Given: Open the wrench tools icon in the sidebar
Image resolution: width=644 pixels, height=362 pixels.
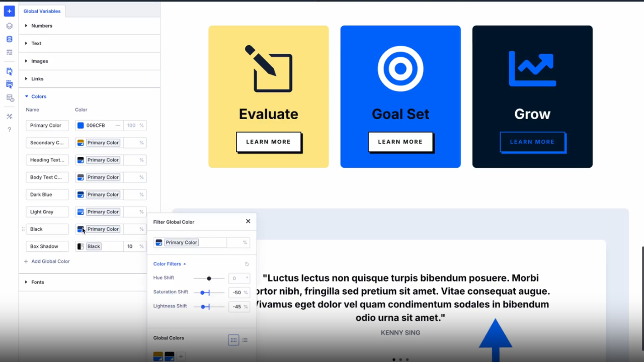Looking at the screenshot, I should (9, 116).
